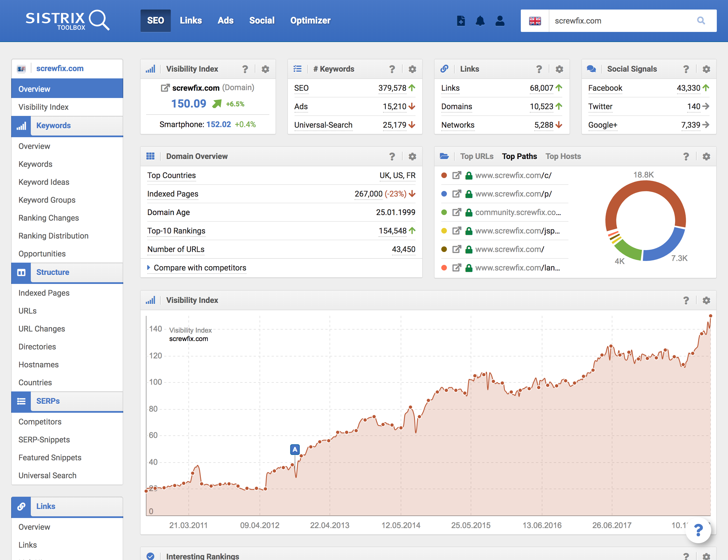Switch to the Top URLs tab
728x560 pixels.
click(476, 156)
